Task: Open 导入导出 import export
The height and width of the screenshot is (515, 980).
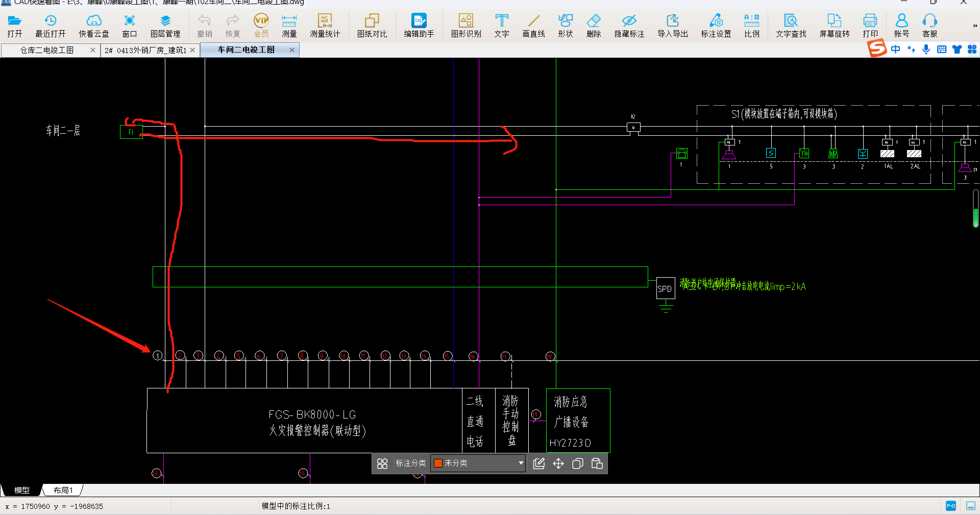Action: click(x=673, y=26)
